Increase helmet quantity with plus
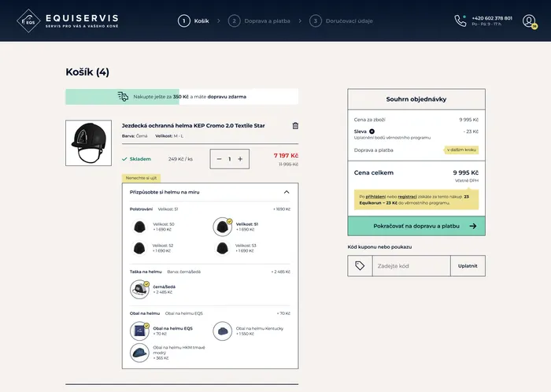Image resolution: width=551 pixels, height=392 pixels. pos(240,159)
